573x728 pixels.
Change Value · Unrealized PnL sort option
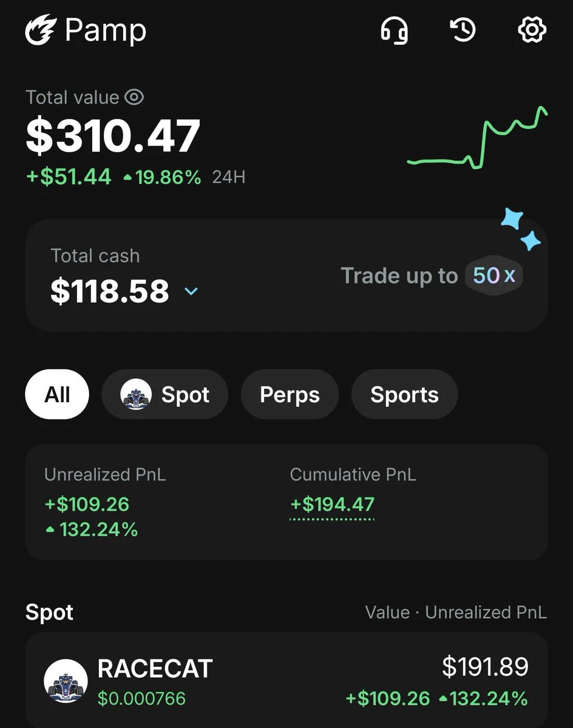coord(456,612)
